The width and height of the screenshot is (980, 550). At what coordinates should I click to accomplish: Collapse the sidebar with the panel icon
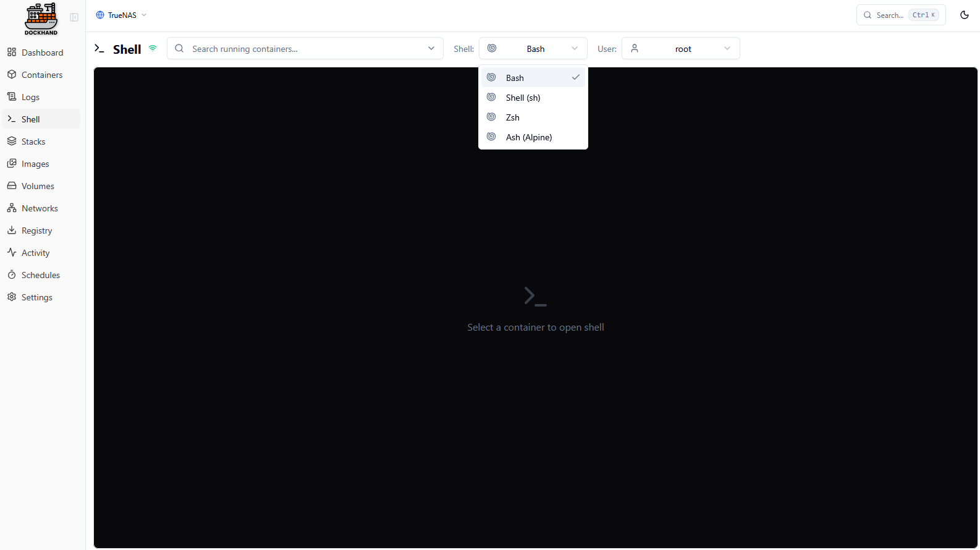(x=74, y=17)
